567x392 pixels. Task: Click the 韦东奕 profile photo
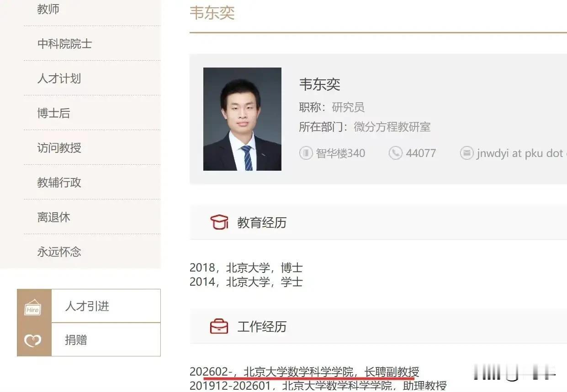pyautogui.click(x=242, y=119)
